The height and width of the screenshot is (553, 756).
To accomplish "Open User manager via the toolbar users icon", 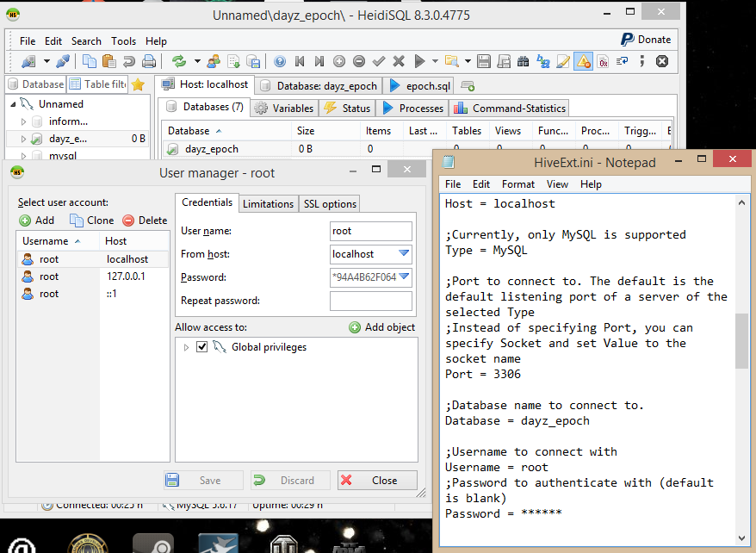I will click(213, 61).
